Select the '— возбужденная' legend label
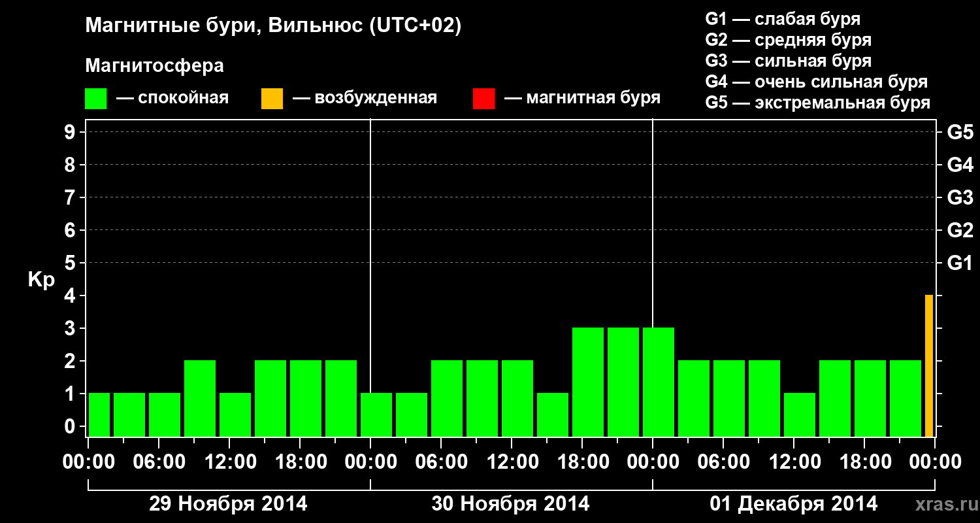980x523 pixels. pyautogui.click(x=365, y=99)
